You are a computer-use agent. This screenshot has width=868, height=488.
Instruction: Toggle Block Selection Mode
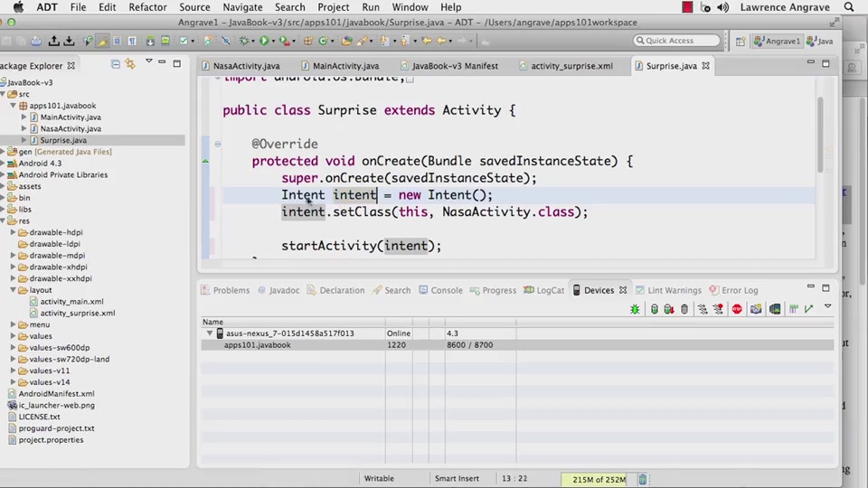tap(118, 41)
